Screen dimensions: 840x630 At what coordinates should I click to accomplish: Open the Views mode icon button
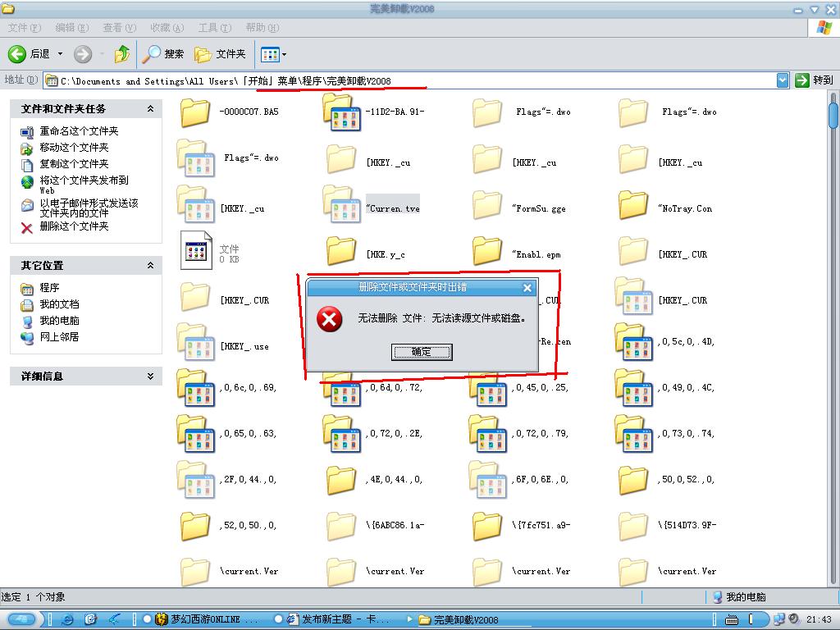pos(270,54)
